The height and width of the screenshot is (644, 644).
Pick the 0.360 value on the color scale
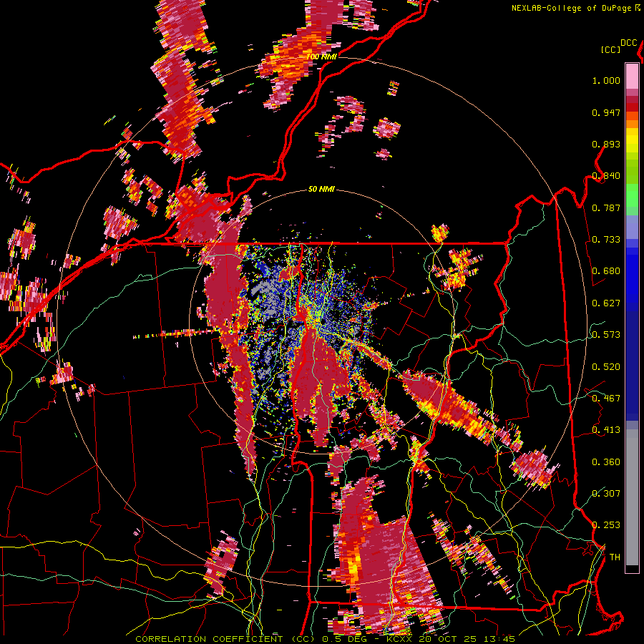pos(606,462)
